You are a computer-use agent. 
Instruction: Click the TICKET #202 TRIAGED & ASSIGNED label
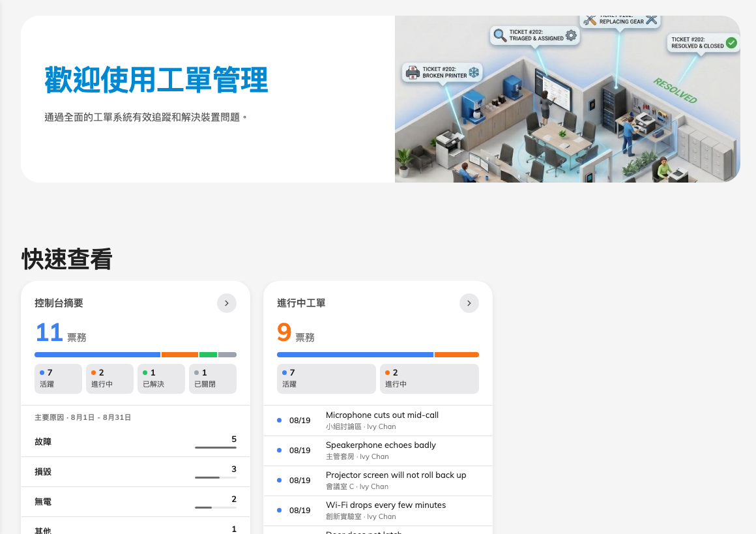click(535, 35)
